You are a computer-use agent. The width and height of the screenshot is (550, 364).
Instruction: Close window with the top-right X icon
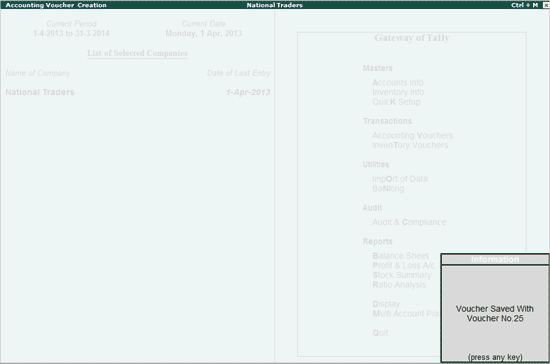546,5
